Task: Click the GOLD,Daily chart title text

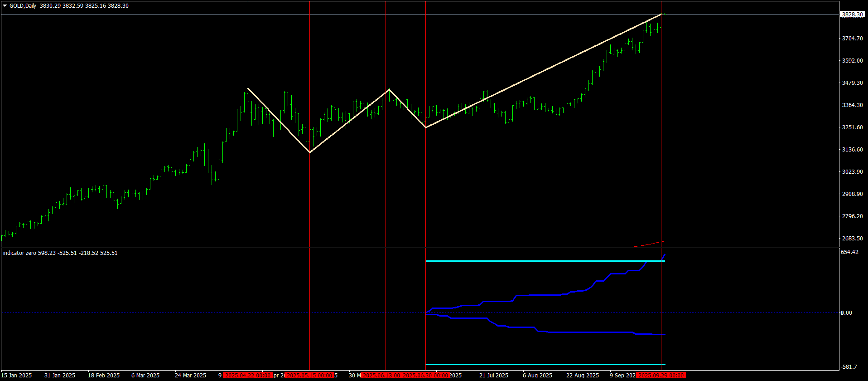Action: pyautogui.click(x=23, y=6)
